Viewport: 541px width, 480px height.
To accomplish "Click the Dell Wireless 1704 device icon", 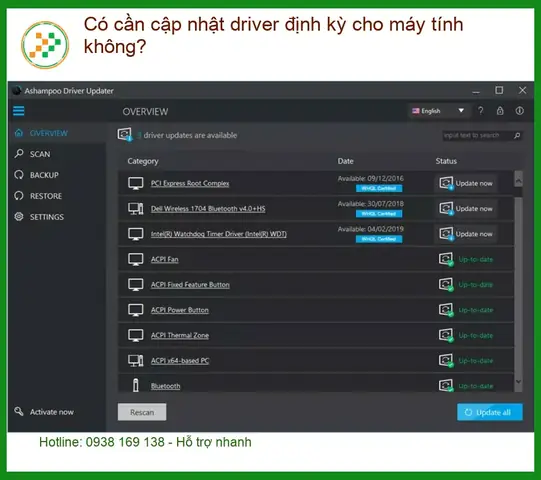I will pyautogui.click(x=136, y=208).
